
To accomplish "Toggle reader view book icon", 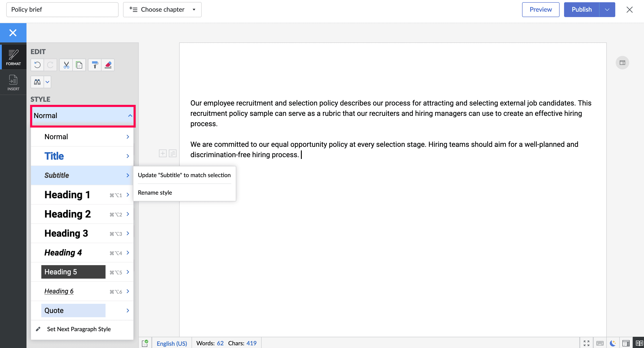I will pyautogui.click(x=639, y=343).
